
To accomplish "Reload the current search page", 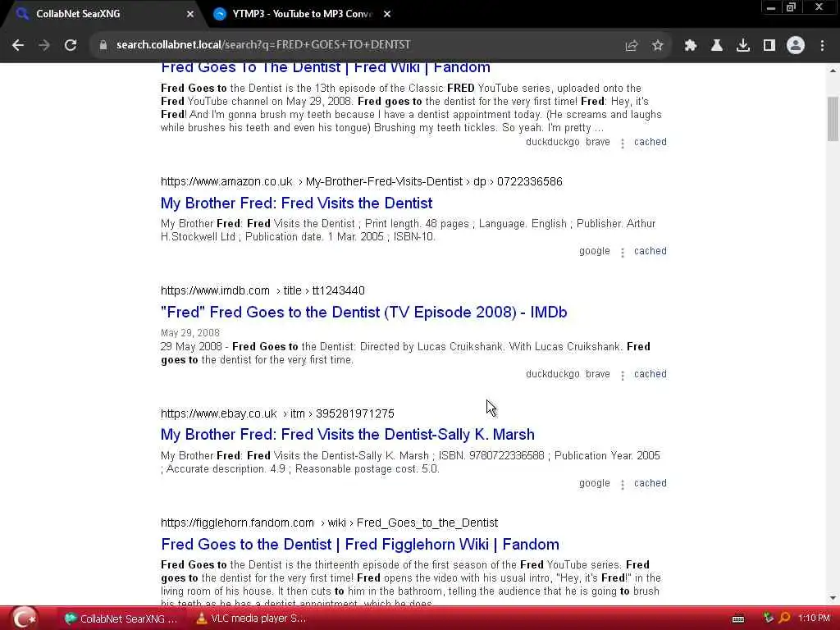I will point(71,45).
